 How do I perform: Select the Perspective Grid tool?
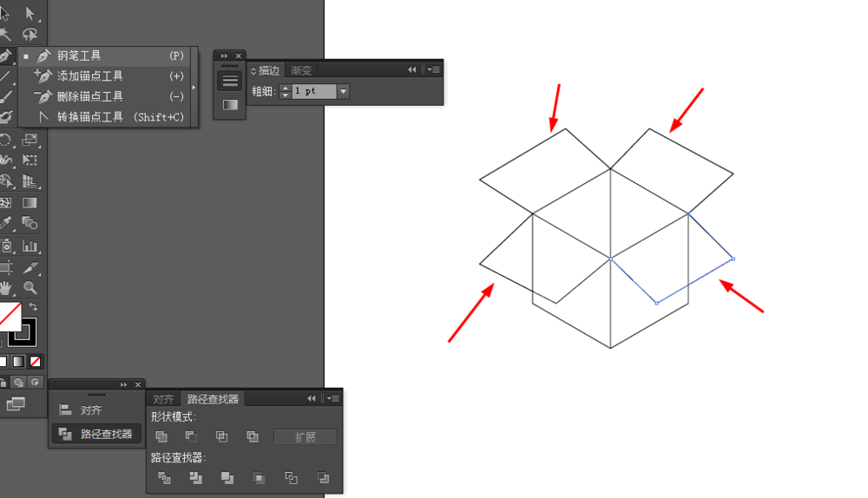tap(30, 181)
